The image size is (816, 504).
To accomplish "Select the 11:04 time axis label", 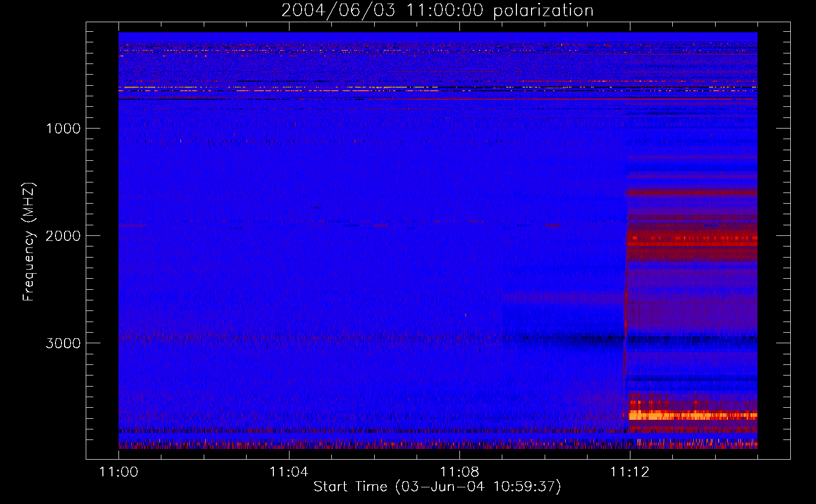I will point(288,472).
